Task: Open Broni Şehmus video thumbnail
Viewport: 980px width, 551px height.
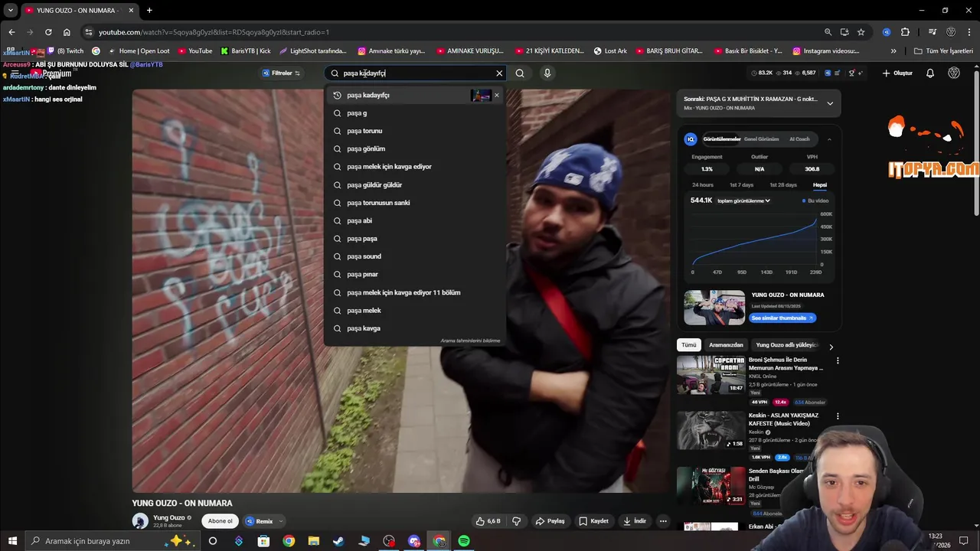Action: tap(710, 375)
